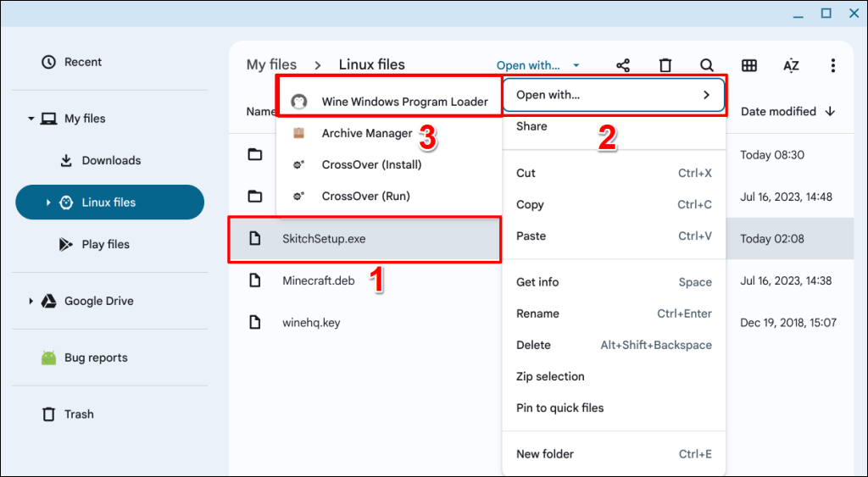Expand the 'Open with...' context submenu
The height and width of the screenshot is (477, 868).
614,95
